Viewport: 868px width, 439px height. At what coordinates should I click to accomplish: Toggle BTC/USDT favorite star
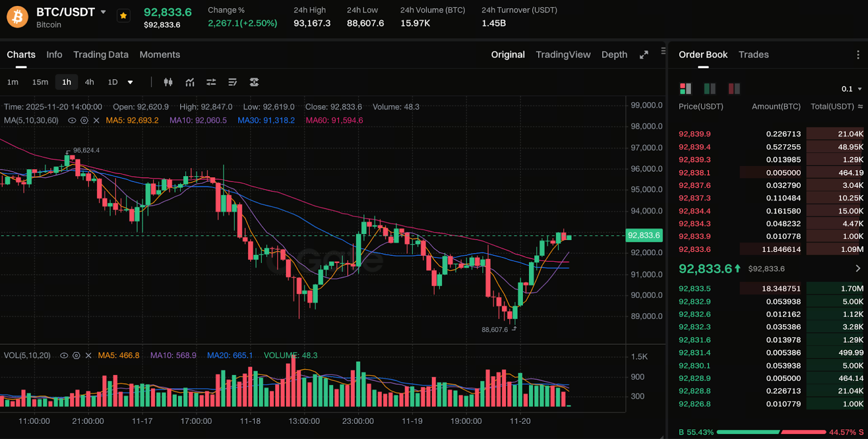124,16
